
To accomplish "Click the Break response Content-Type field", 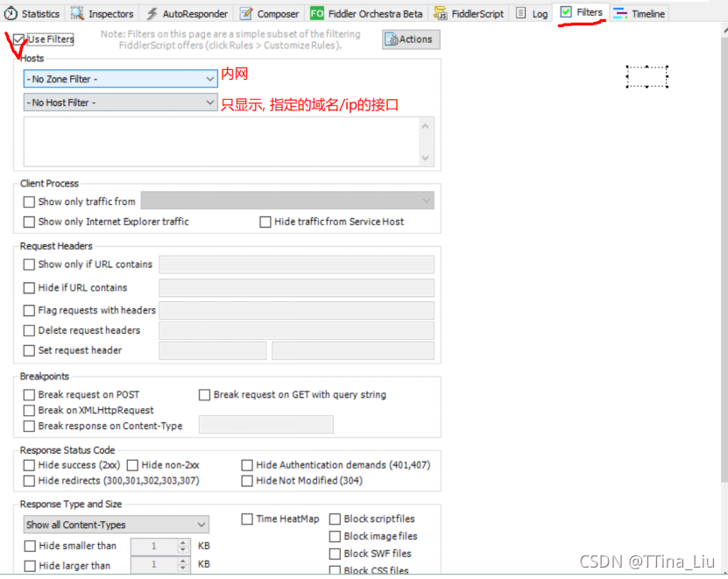I will tap(266, 425).
